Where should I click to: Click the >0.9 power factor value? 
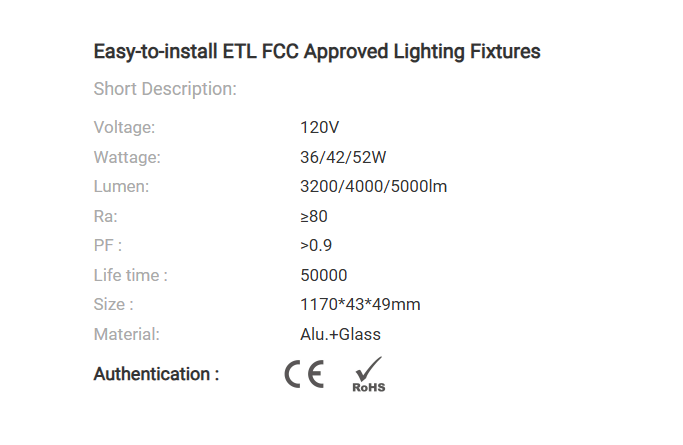[316, 246]
